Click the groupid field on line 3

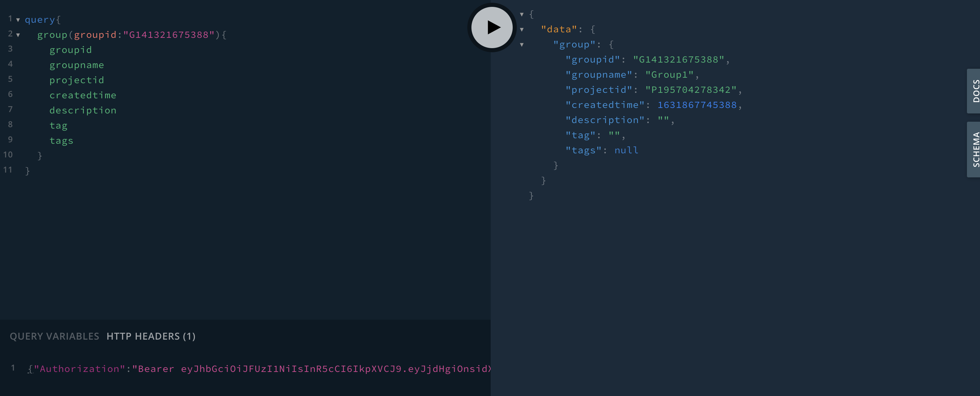click(x=70, y=50)
